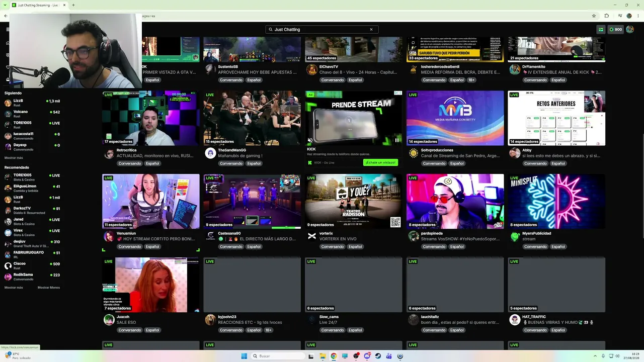Open a new browser tab
644x362 pixels.
click(73, 5)
